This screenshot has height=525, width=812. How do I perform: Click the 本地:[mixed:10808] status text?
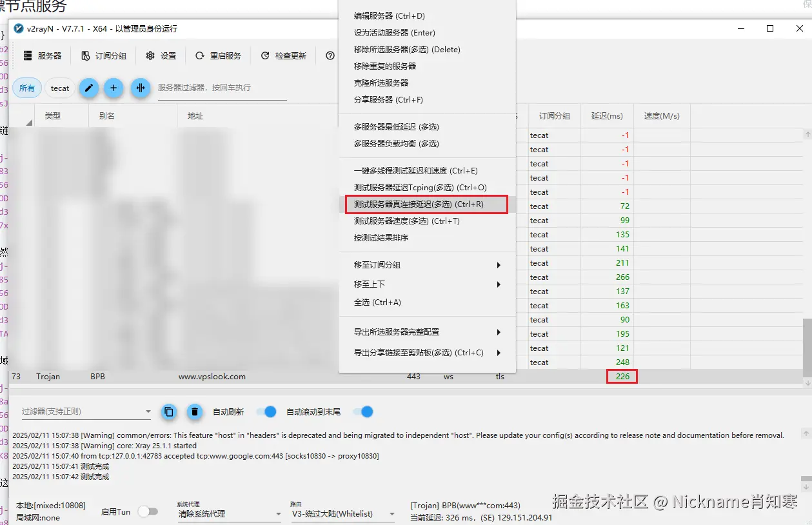coord(51,506)
